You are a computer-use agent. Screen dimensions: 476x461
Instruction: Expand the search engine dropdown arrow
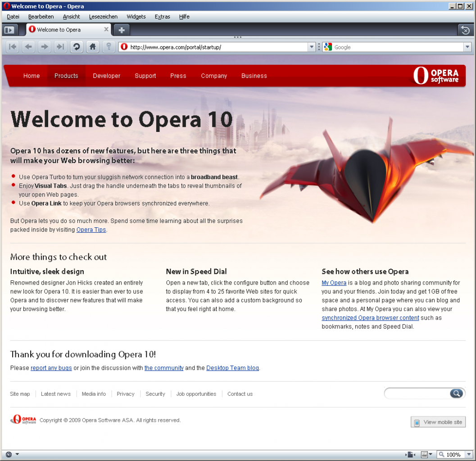coord(467,47)
